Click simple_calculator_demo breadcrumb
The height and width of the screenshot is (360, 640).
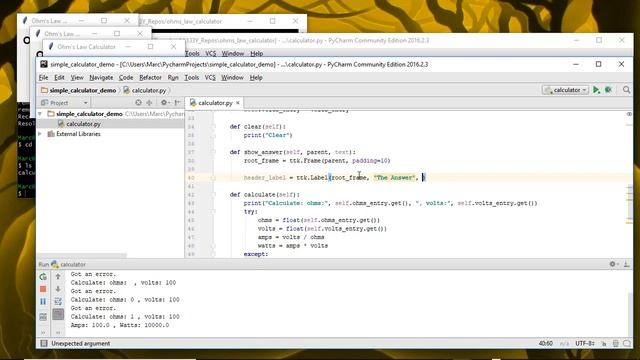[79, 90]
